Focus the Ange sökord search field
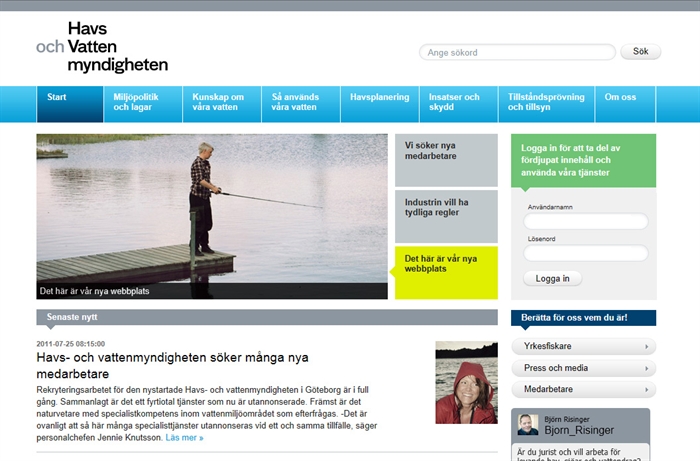 click(517, 52)
